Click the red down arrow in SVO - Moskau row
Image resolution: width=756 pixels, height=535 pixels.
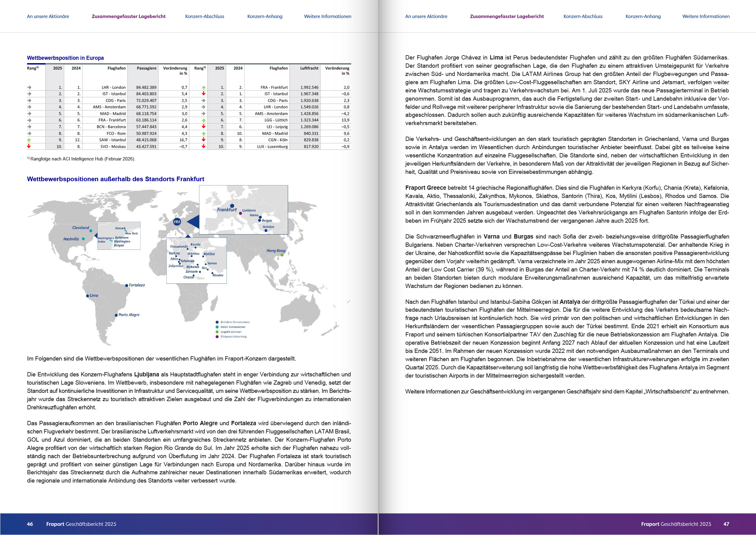[x=29, y=146]
